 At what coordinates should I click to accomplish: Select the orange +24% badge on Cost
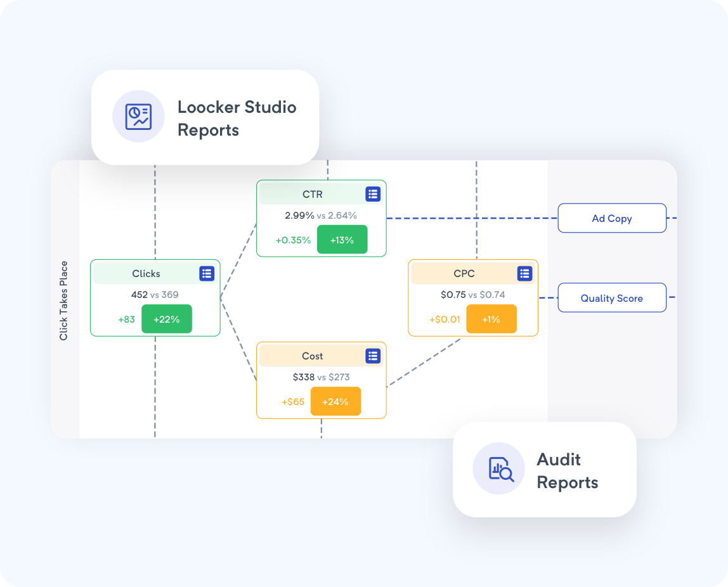point(335,401)
